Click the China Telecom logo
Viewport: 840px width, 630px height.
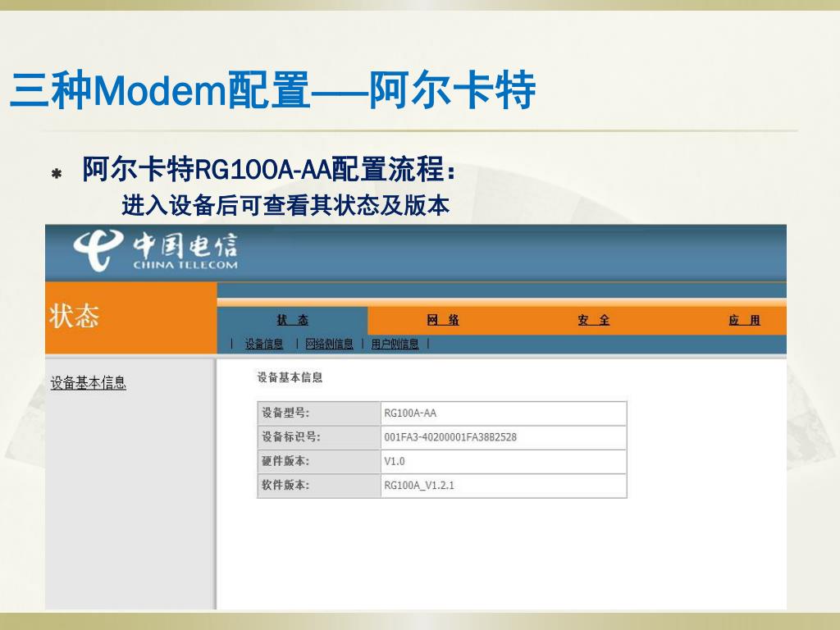click(155, 250)
